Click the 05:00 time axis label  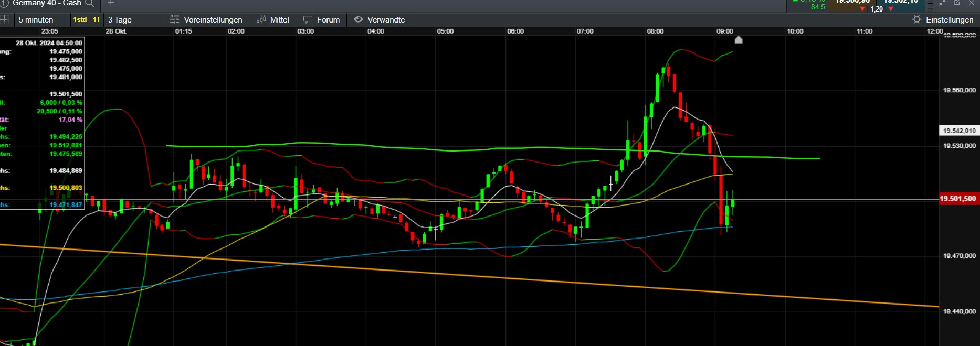click(445, 31)
